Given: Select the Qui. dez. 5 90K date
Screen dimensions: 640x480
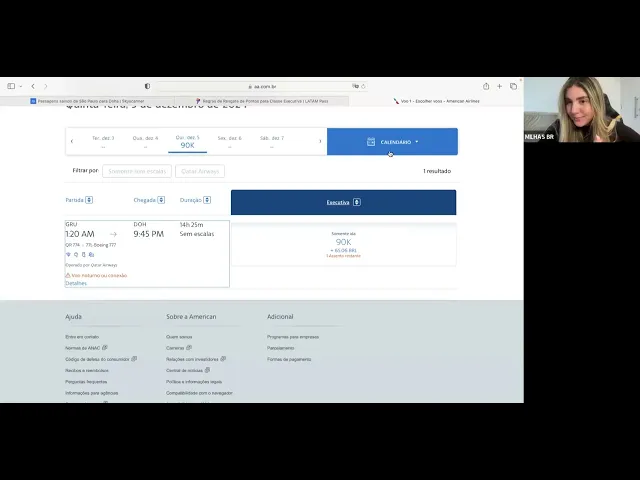Looking at the screenshot, I should 187,142.
